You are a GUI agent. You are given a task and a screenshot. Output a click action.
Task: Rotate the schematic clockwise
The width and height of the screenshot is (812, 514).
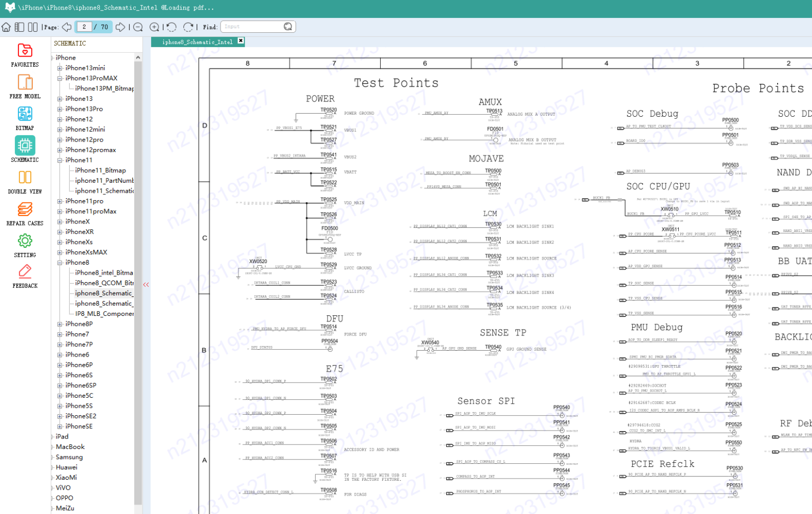tap(188, 27)
